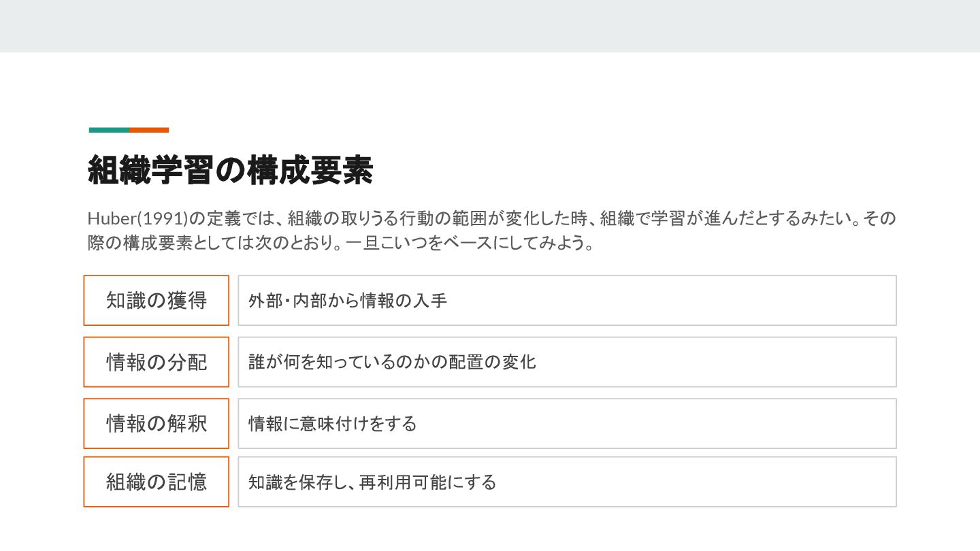Select the 知識の獲得 label box

coord(157,300)
